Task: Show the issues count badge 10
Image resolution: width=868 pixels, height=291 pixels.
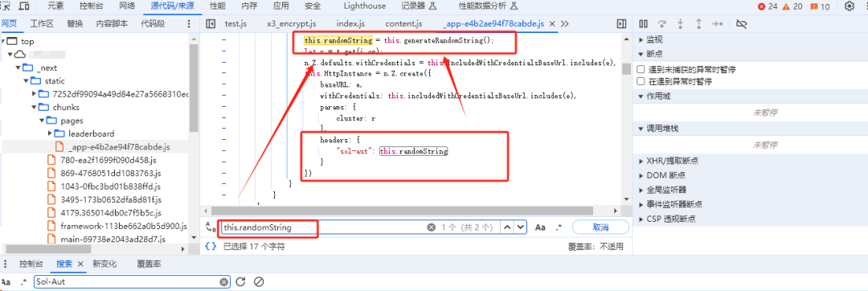Action: (821, 6)
